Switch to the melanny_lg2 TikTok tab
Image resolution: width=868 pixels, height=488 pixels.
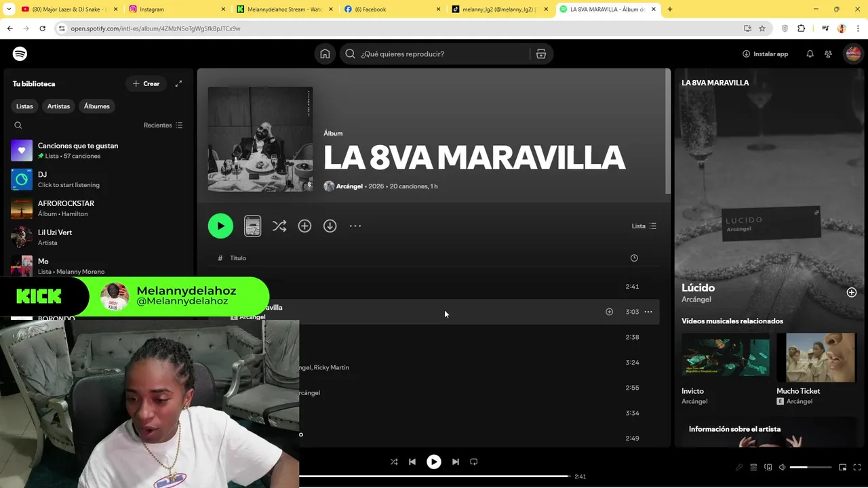(x=500, y=9)
